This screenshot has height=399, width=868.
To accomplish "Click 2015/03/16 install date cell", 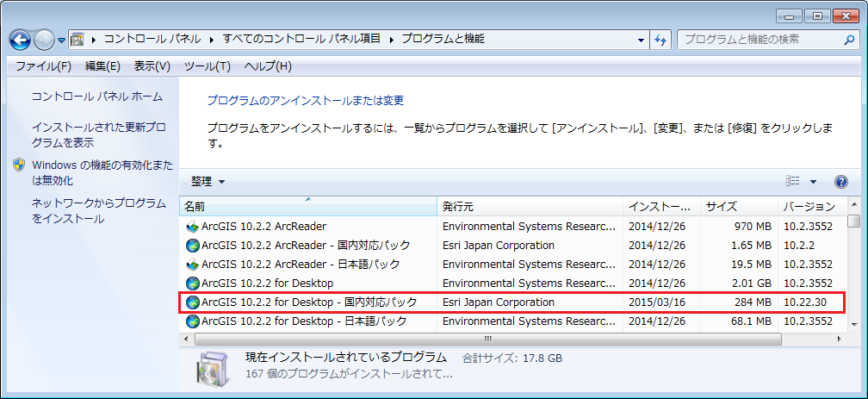I will 657,302.
